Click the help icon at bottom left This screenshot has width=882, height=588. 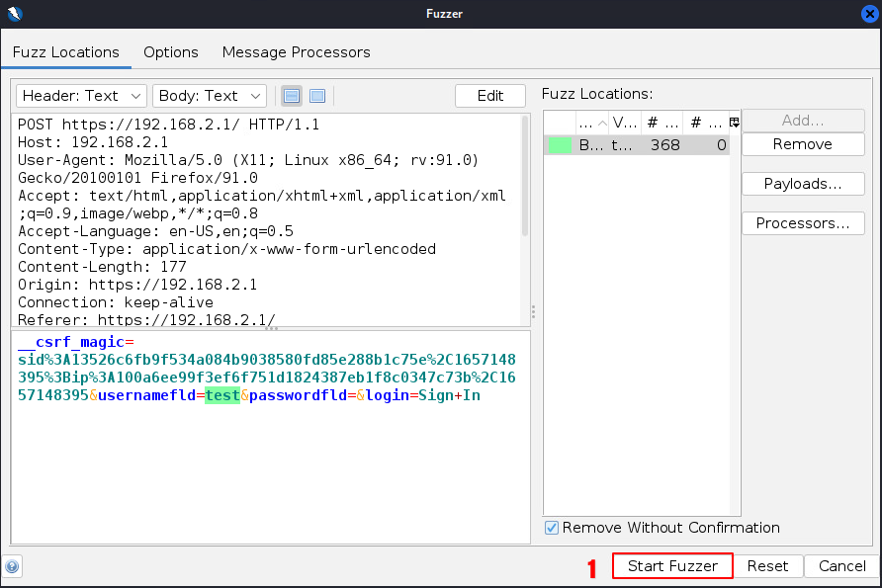12,566
